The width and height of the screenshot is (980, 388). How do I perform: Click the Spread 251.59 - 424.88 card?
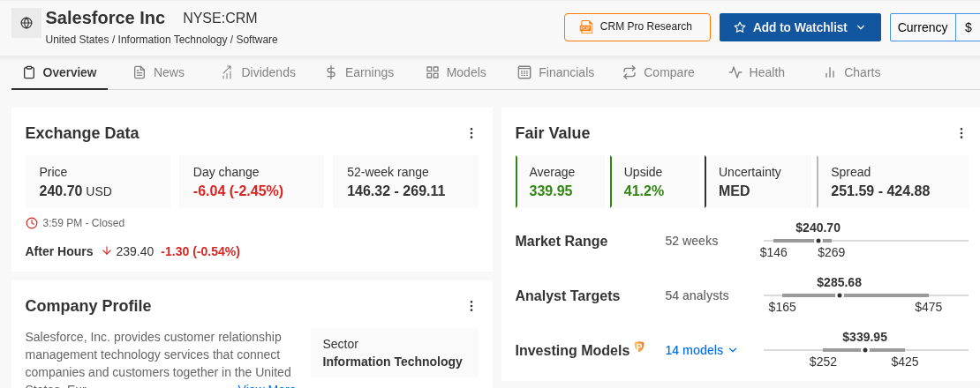[893, 182]
